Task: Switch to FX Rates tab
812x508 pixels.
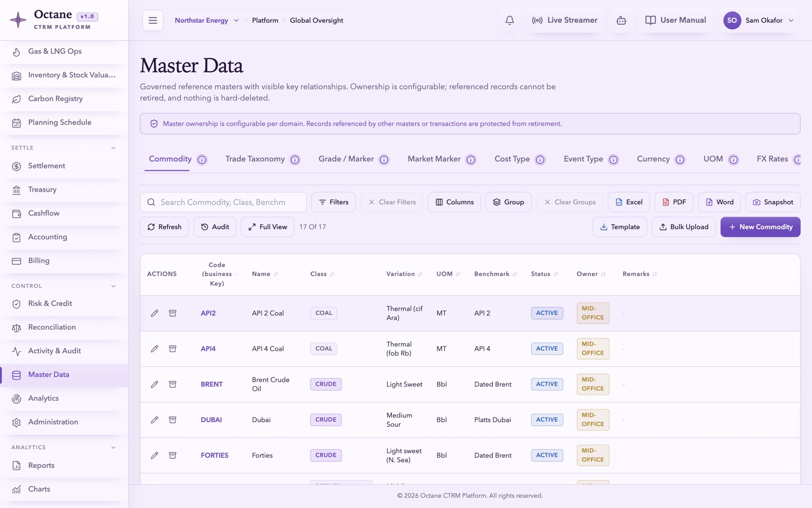Action: coord(772,159)
